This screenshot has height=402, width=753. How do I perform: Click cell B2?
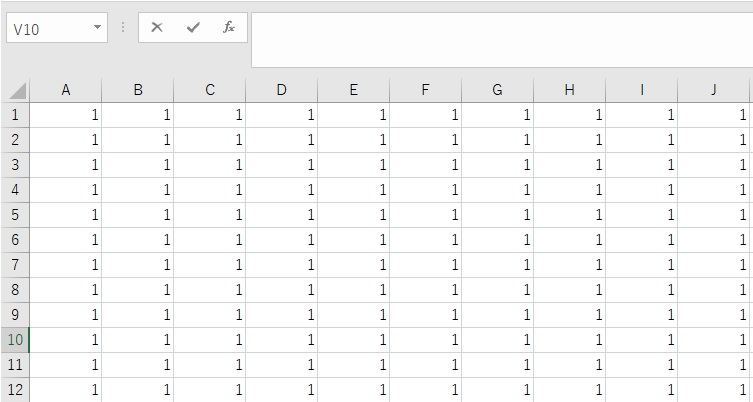tap(138, 140)
